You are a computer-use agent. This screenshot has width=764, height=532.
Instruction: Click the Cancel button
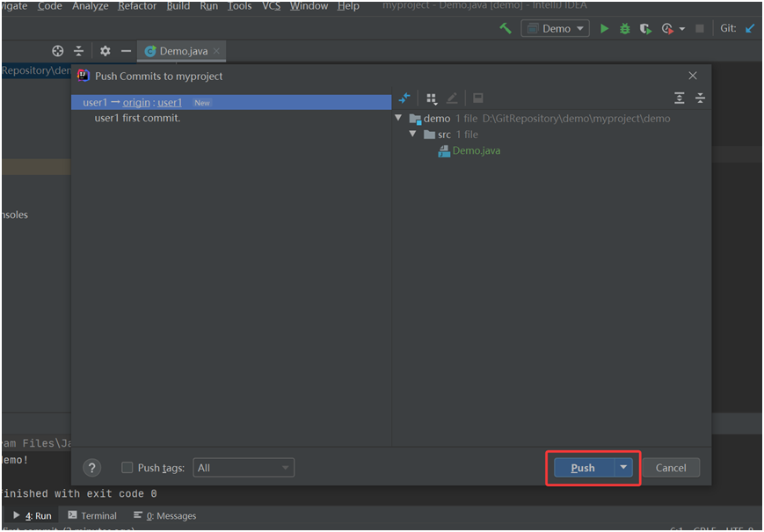(x=671, y=468)
